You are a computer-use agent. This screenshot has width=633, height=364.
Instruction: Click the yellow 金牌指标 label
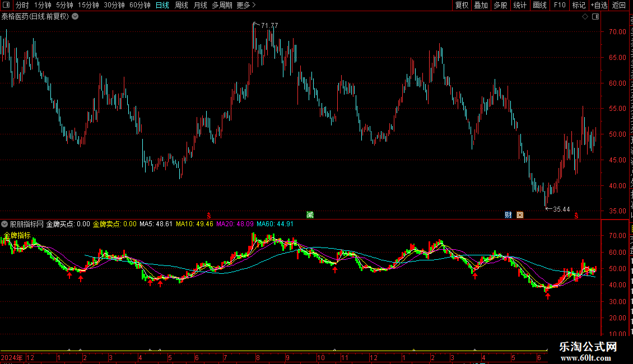click(x=17, y=235)
